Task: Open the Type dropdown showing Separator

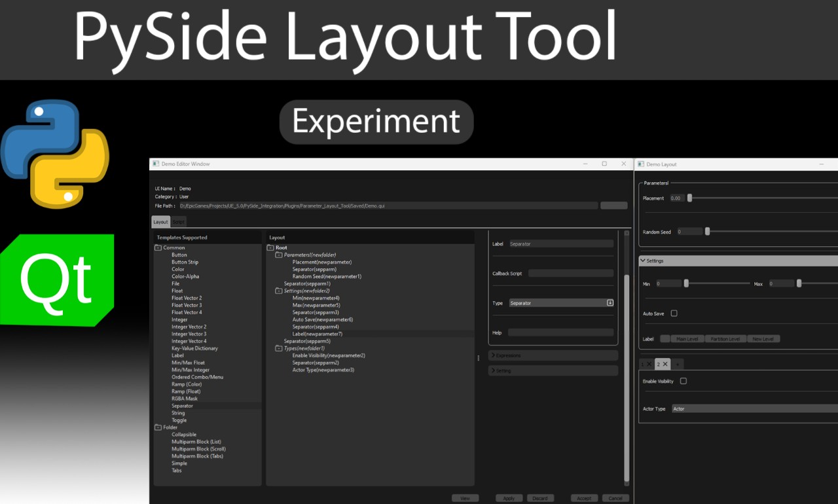Action: [x=561, y=303]
